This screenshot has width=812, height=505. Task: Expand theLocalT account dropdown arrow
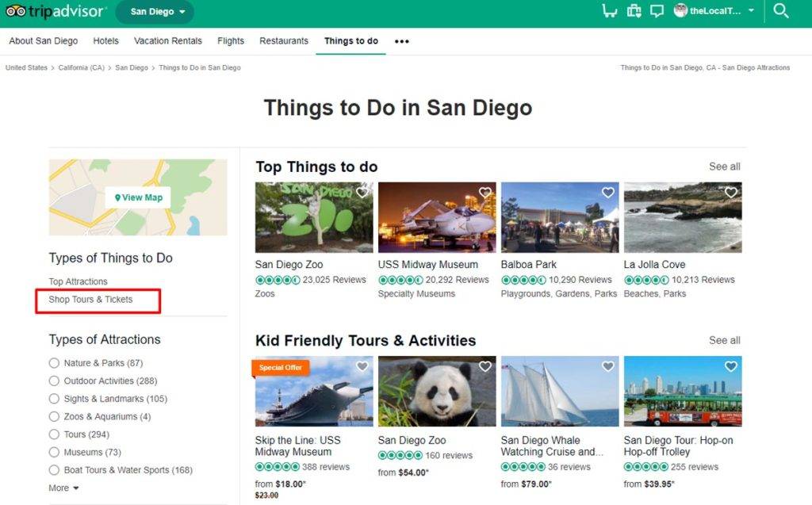click(751, 10)
